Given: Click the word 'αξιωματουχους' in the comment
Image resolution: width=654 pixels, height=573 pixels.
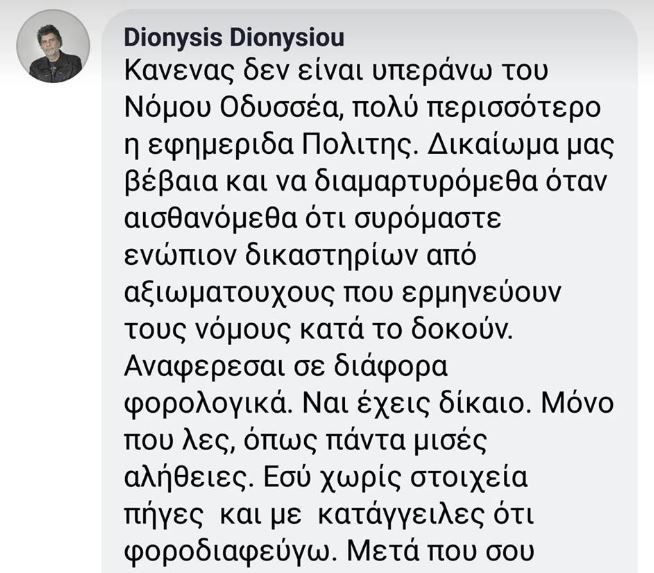Looking at the screenshot, I should coord(229,293).
